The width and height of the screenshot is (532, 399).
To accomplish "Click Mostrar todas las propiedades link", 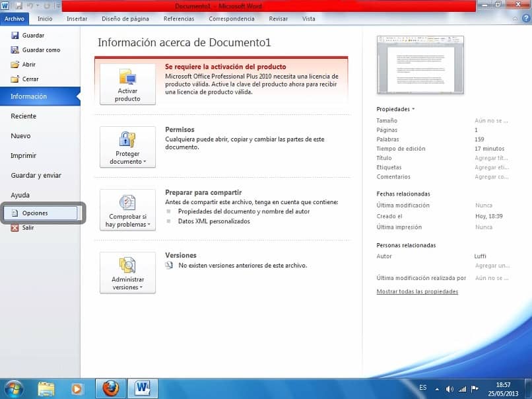I will (417, 291).
